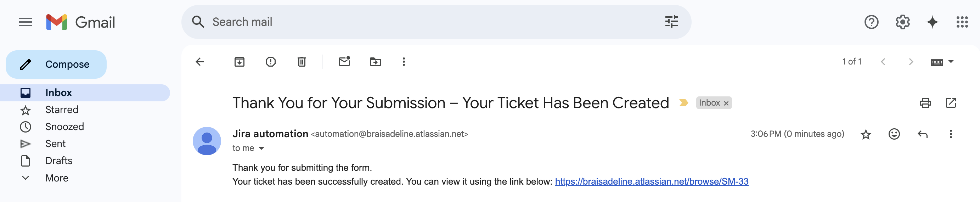Click the Compose button
Screen dimensions: 980x202
pos(56,64)
